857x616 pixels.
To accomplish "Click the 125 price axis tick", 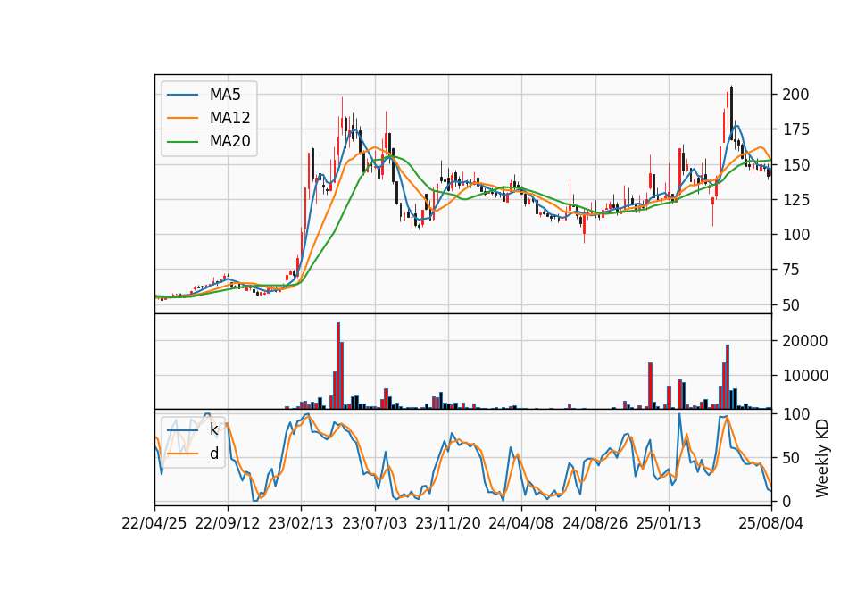I will click(795, 199).
